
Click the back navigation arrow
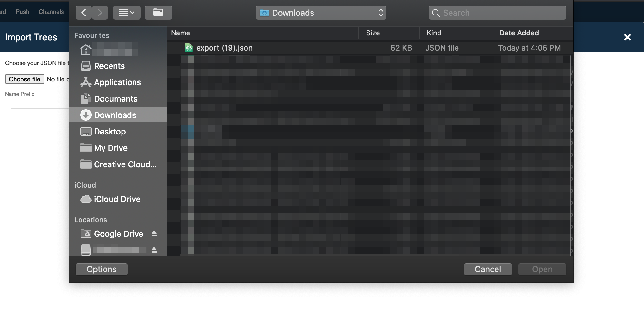pyautogui.click(x=83, y=13)
